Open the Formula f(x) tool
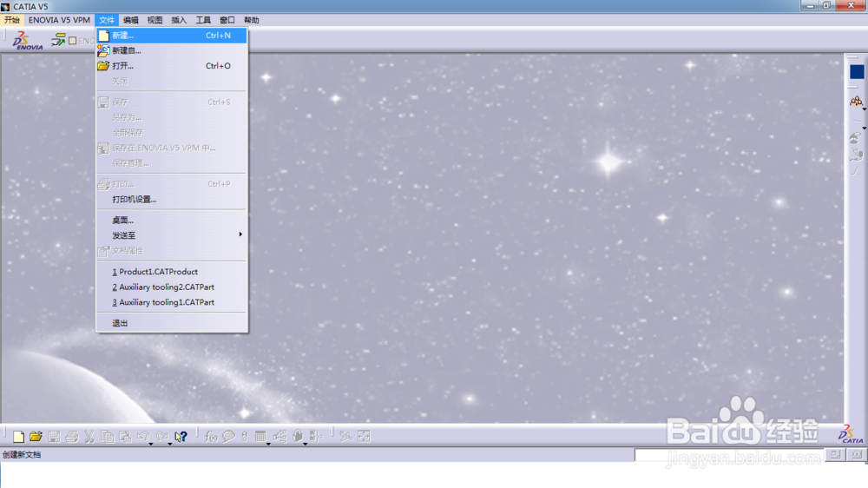The height and width of the screenshot is (488, 868). point(210,437)
